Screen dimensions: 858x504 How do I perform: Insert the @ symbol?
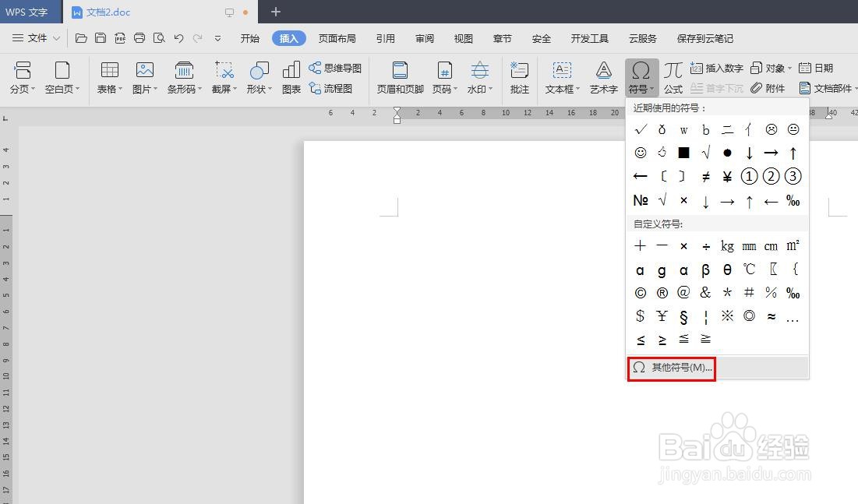click(683, 293)
